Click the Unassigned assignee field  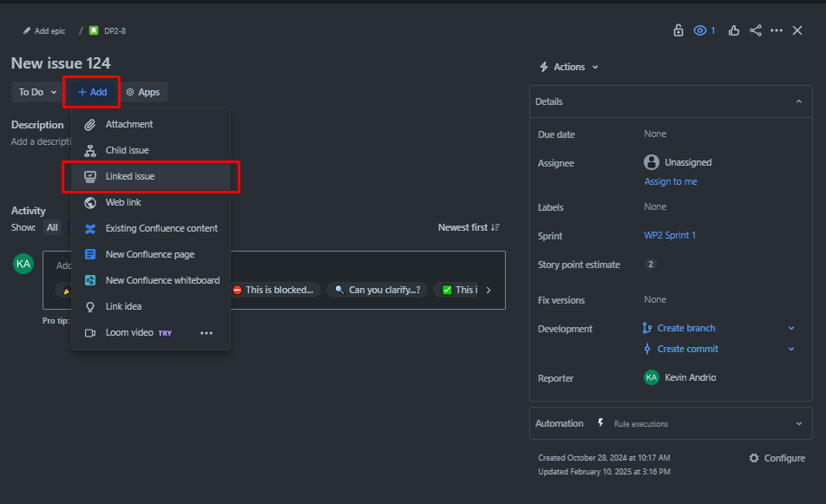point(678,162)
